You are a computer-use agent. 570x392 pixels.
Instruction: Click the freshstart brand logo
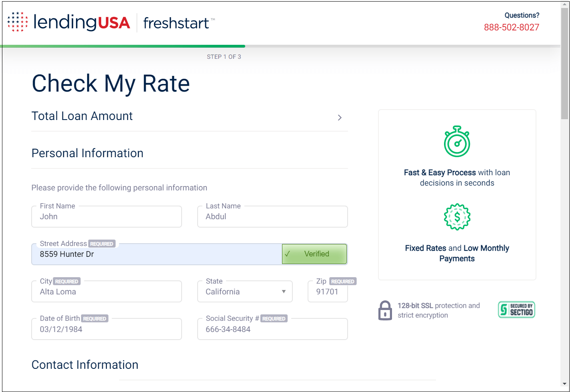click(x=176, y=23)
